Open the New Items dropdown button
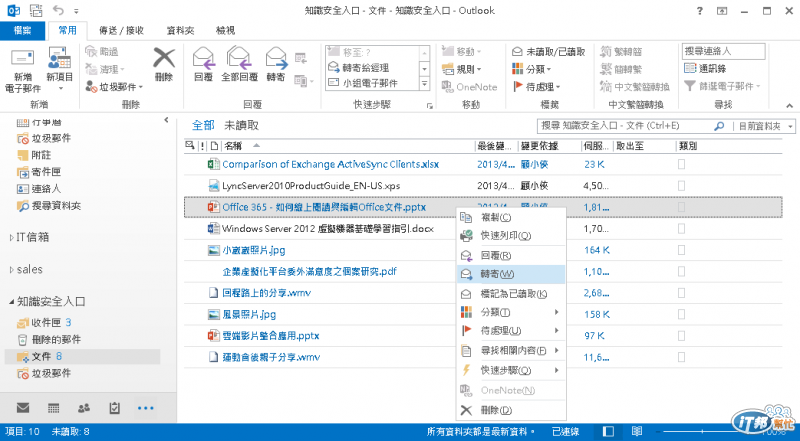800x441 pixels. coord(60,70)
